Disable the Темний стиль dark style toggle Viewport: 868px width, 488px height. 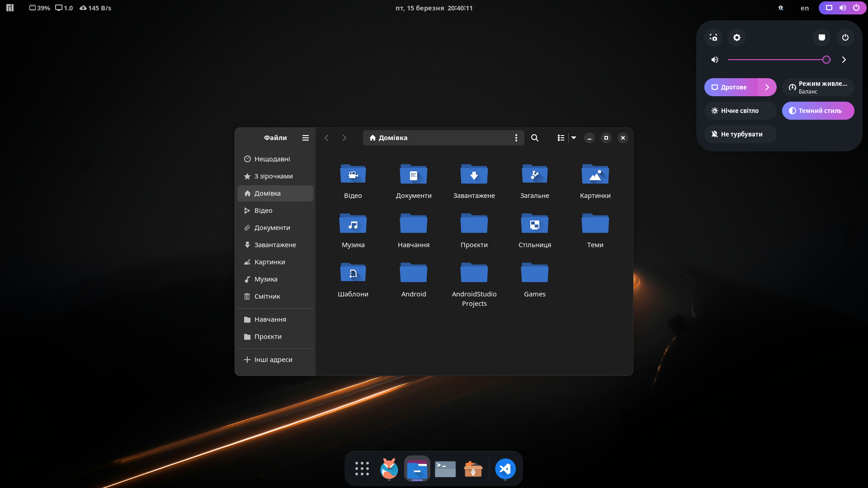[x=818, y=111]
